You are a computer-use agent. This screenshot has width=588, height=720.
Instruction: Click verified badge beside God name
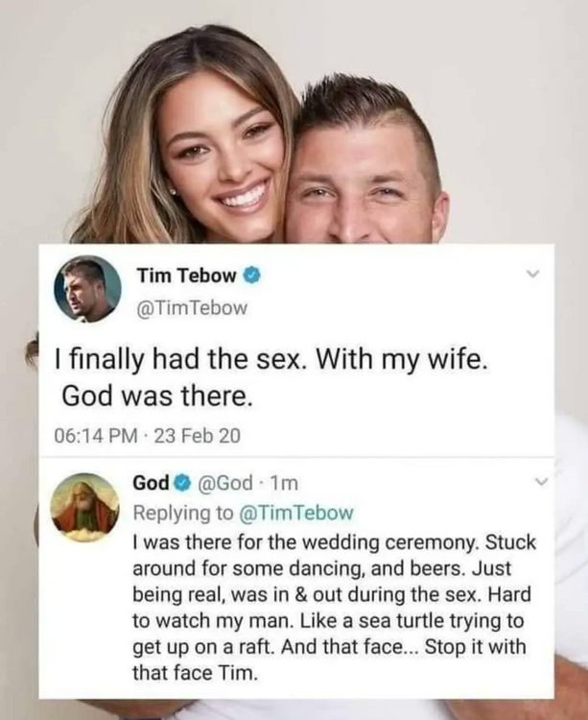pyautogui.click(x=182, y=483)
